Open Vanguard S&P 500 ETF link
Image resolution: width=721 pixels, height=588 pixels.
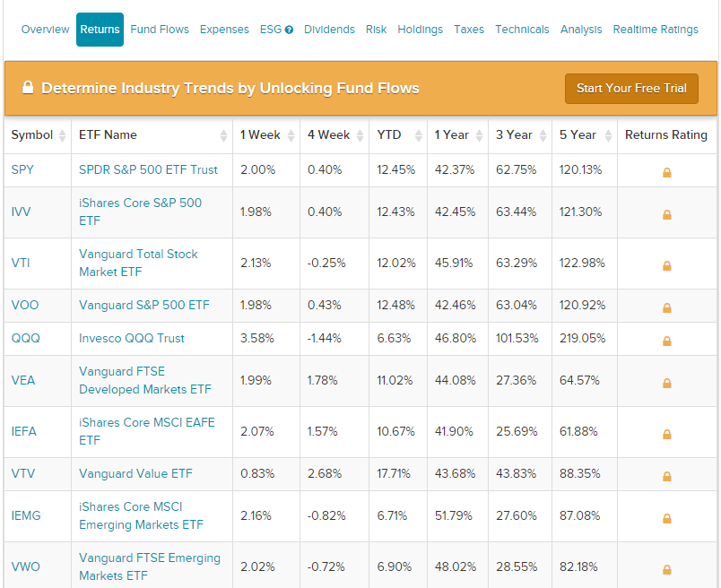tap(143, 305)
